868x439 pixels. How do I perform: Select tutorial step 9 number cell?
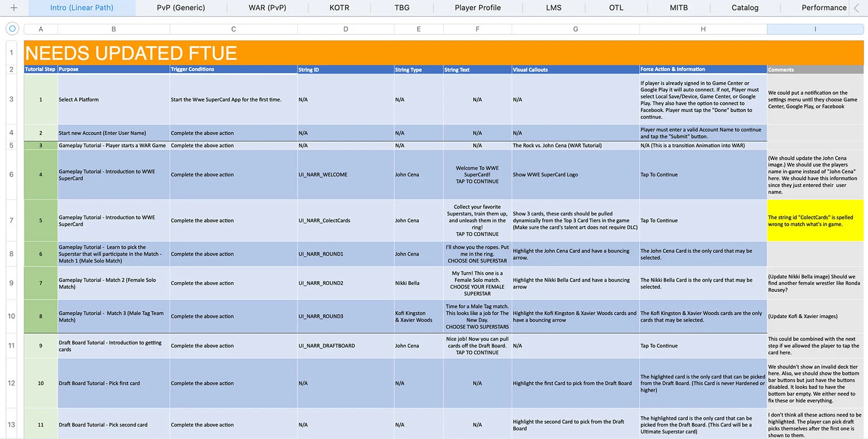point(41,346)
